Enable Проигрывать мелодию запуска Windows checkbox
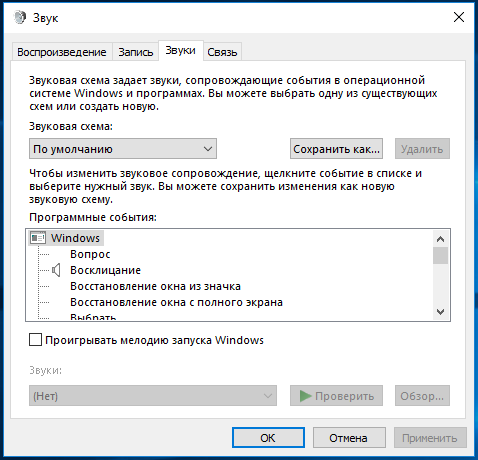This screenshot has height=460, width=478. pos(35,340)
